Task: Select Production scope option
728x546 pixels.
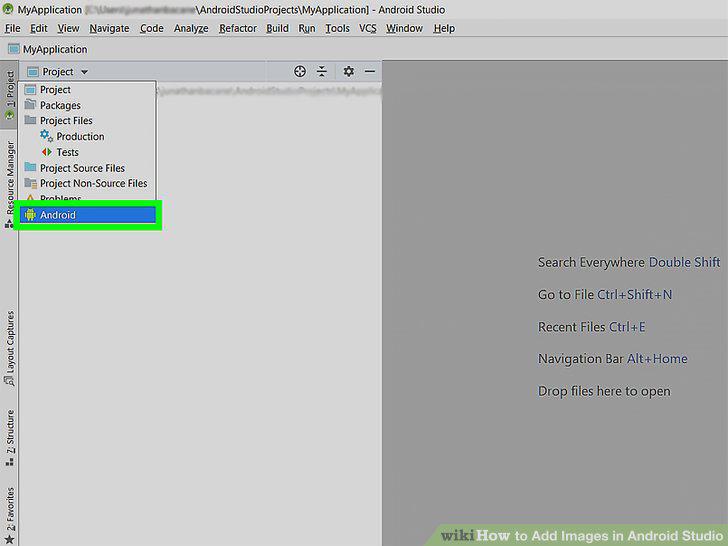Action: 87,136
